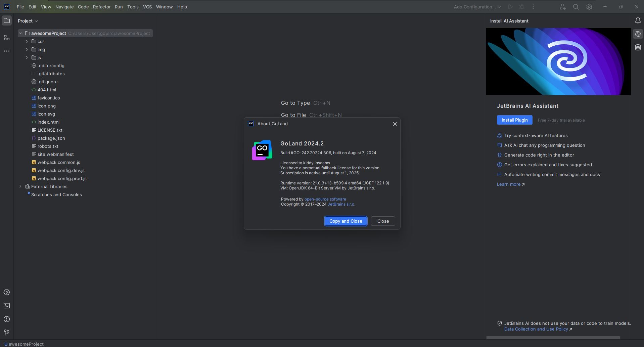
Task: Click the horizontal scrollbar in the AI panel
Action: coord(553,338)
